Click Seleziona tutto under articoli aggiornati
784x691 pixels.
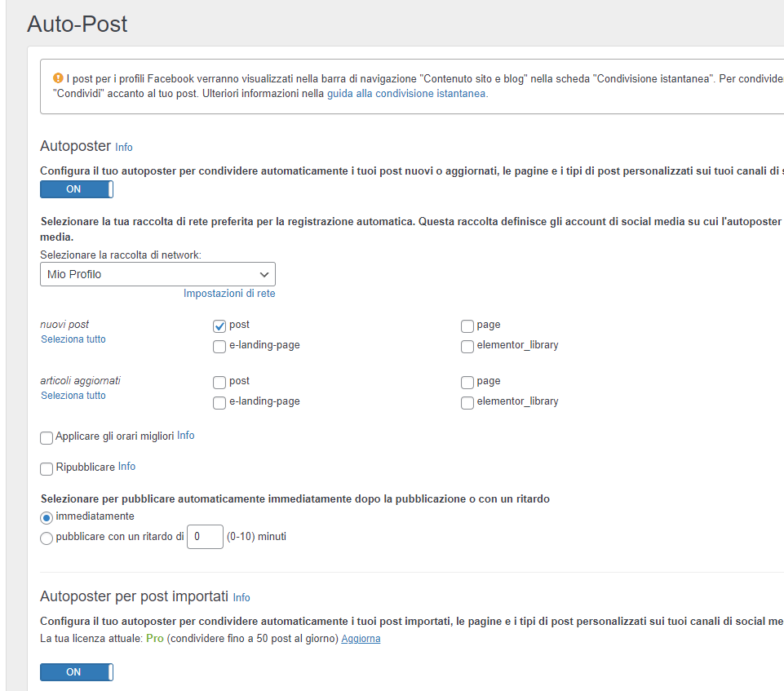[x=73, y=396]
